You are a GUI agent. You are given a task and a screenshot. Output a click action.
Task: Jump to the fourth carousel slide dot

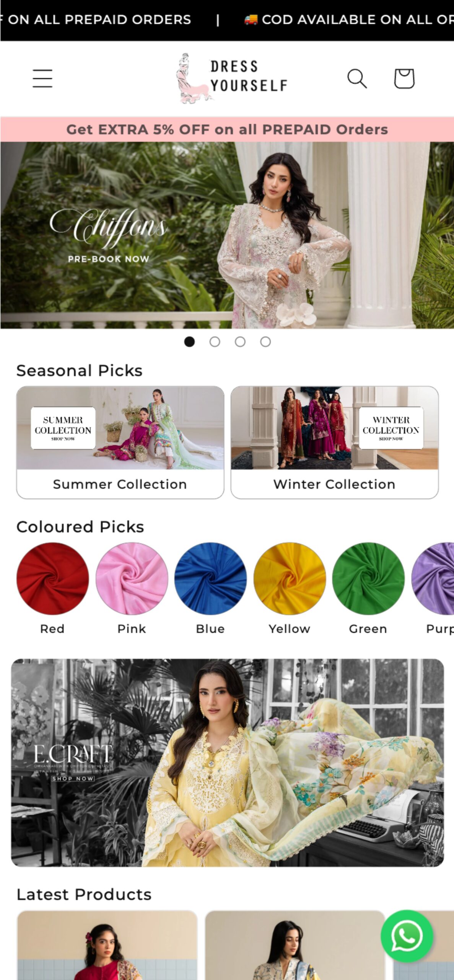point(265,341)
